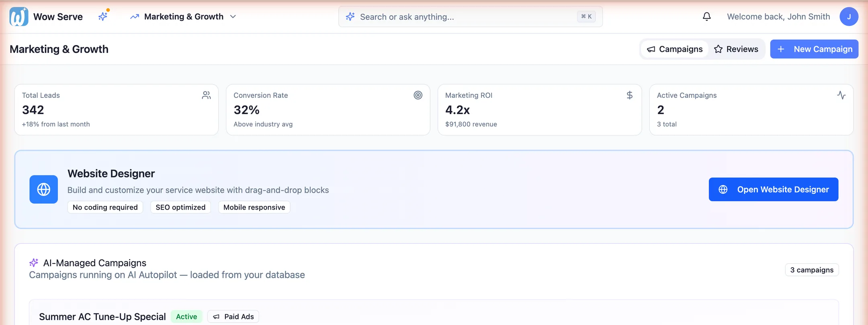
Task: Click the Marketing & Growth page title
Action: pos(59,49)
